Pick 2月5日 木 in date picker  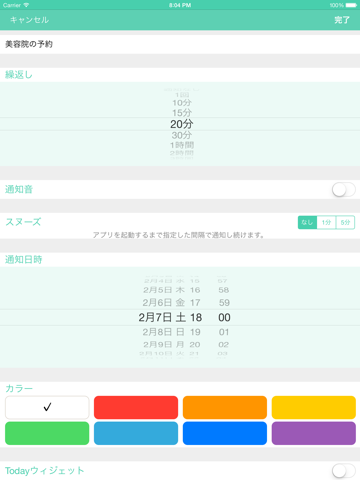tap(164, 290)
